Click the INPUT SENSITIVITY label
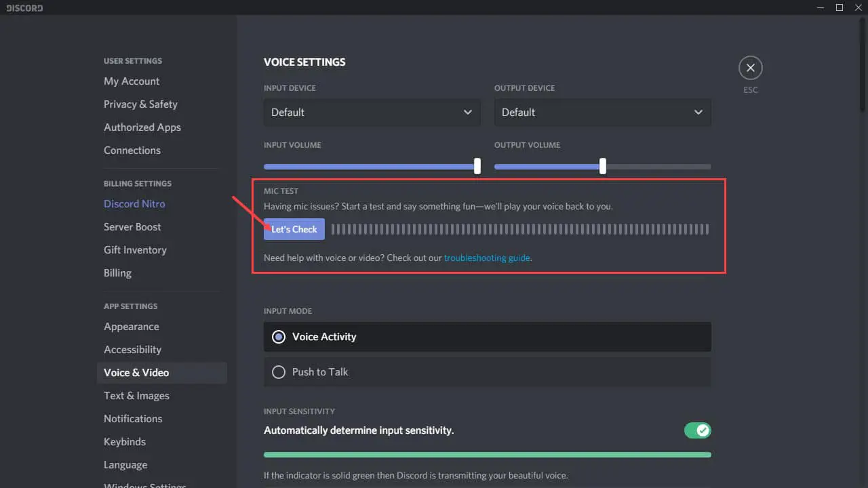The height and width of the screenshot is (488, 868). [299, 411]
